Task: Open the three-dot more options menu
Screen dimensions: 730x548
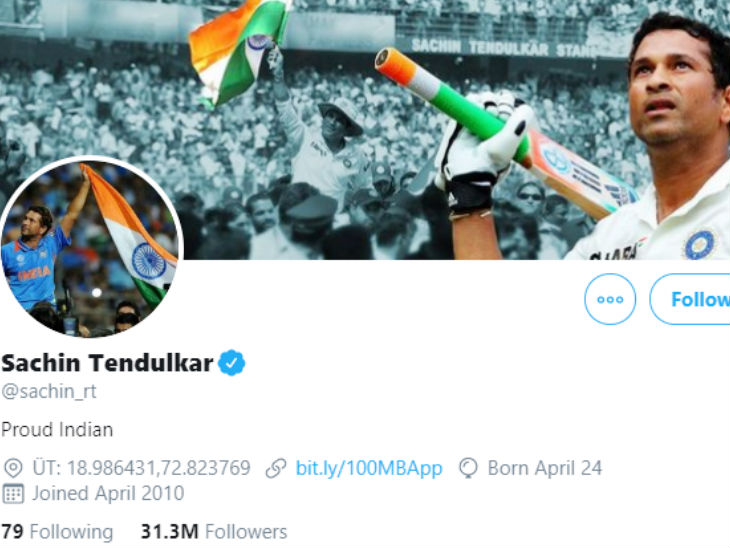Action: [x=610, y=299]
